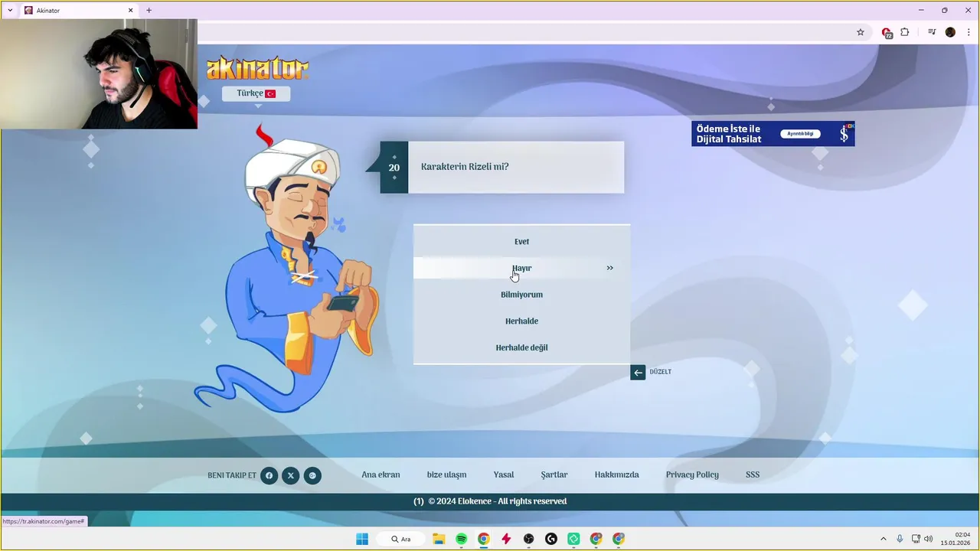Click the Akinator logo
980x551 pixels.
click(257, 68)
